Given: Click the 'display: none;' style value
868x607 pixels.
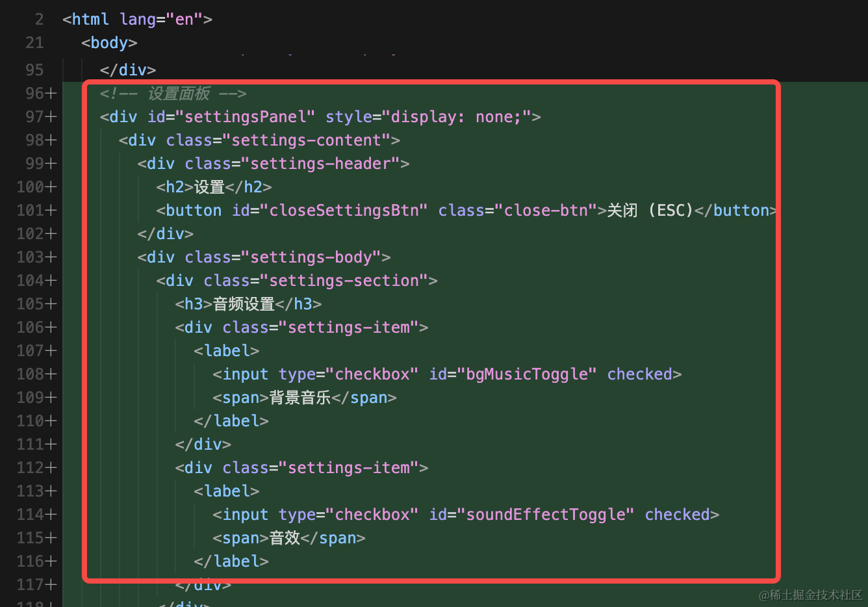Looking at the screenshot, I should (456, 117).
